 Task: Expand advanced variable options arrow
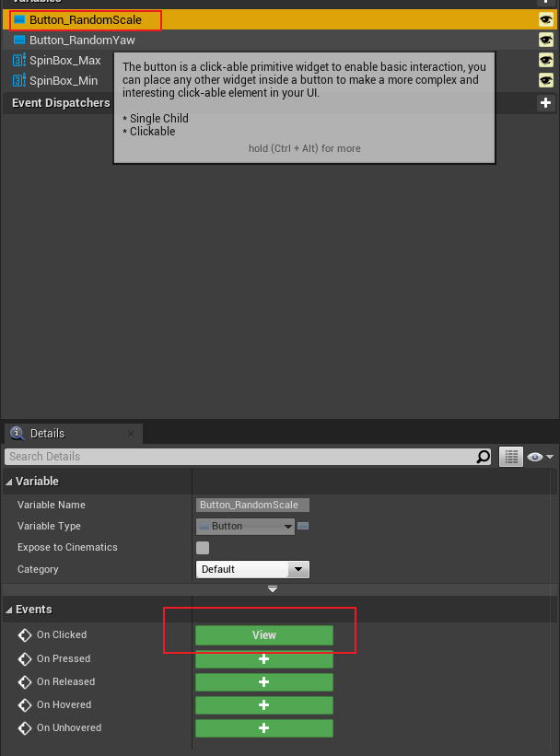click(x=273, y=589)
